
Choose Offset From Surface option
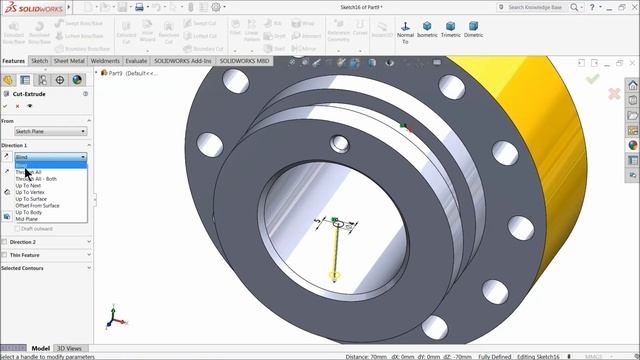pyautogui.click(x=37, y=206)
